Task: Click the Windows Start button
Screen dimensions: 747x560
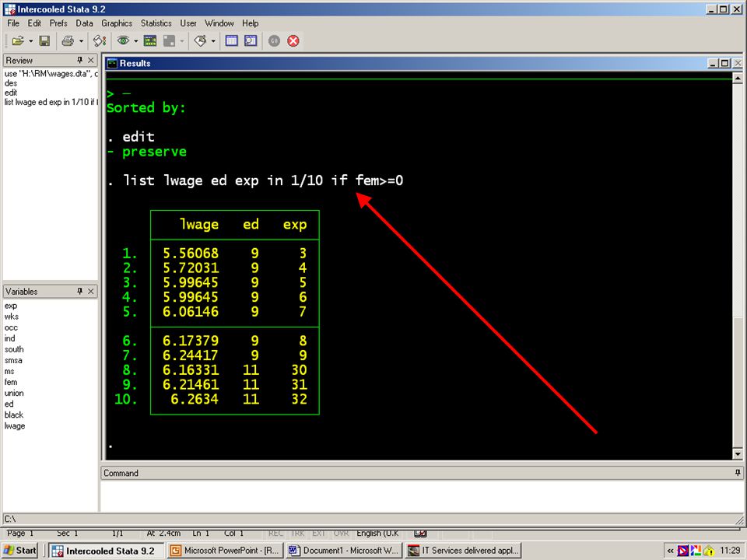Action: click(19, 551)
